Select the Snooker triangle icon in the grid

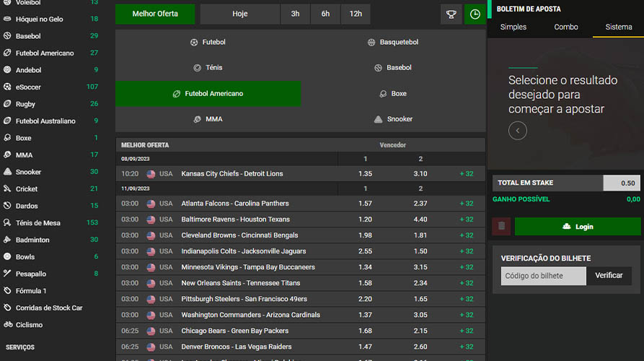pos(379,119)
